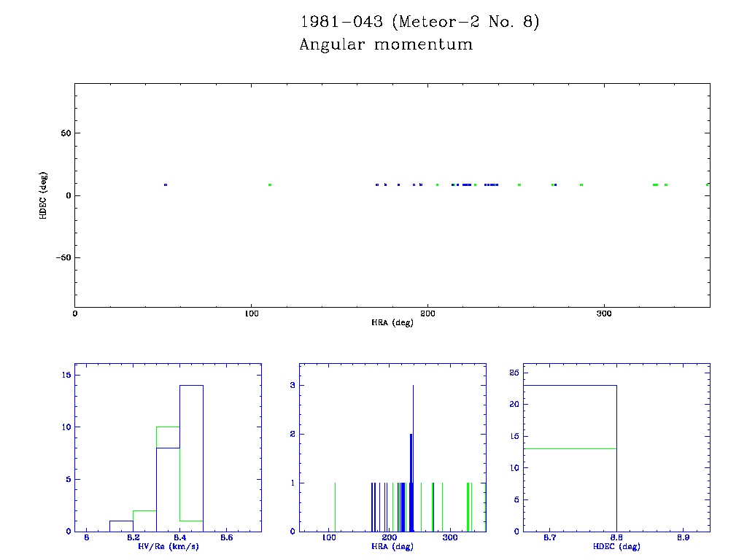Click the '-50' tick label on the scatter plot
The width and height of the screenshot is (747, 560).
[x=60, y=258]
